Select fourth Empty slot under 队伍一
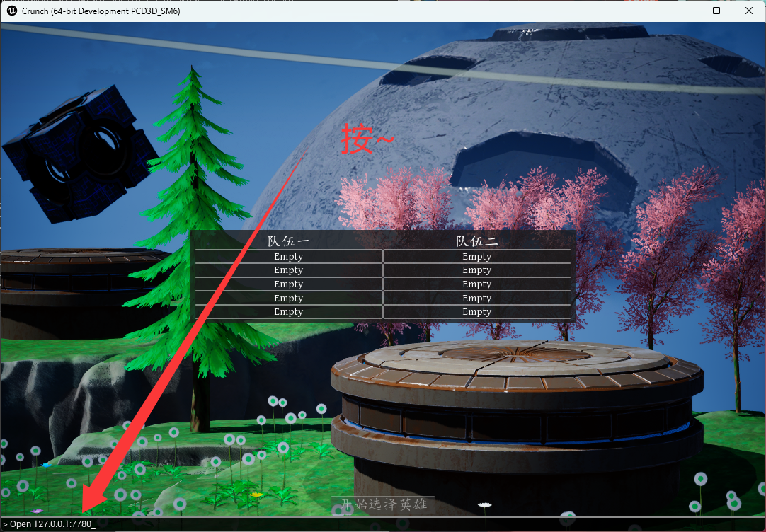This screenshot has height=532, width=766. tap(289, 299)
